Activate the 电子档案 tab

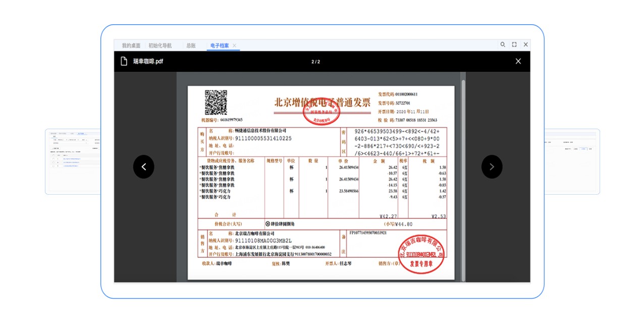click(x=220, y=45)
